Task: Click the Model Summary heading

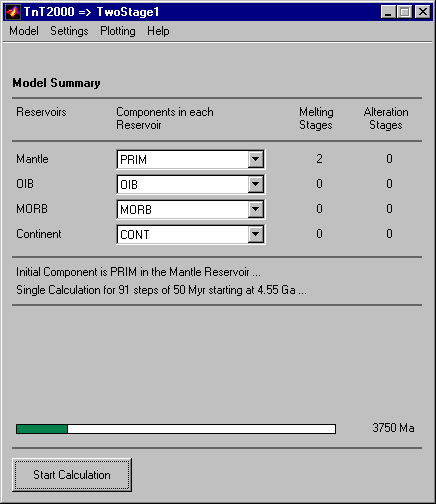Action: click(56, 83)
